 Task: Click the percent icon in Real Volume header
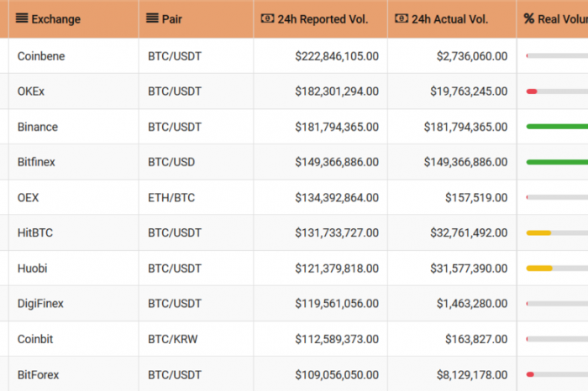[x=528, y=18]
